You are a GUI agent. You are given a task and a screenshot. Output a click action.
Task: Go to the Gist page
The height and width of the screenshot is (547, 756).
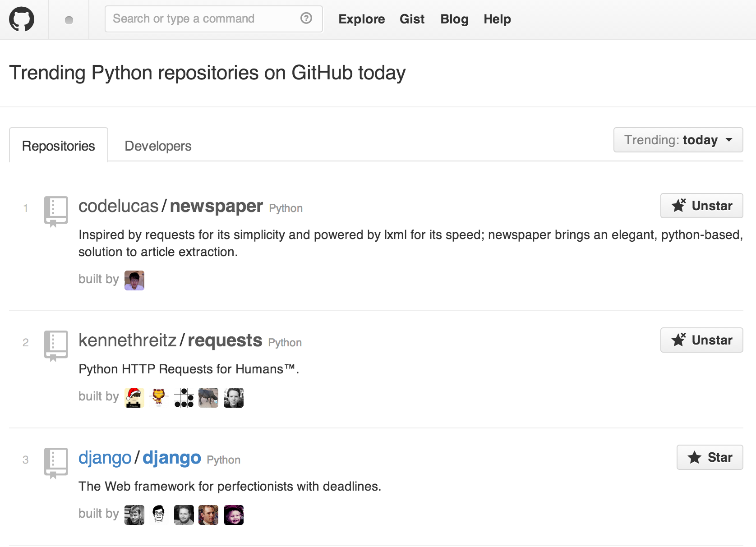coord(412,19)
